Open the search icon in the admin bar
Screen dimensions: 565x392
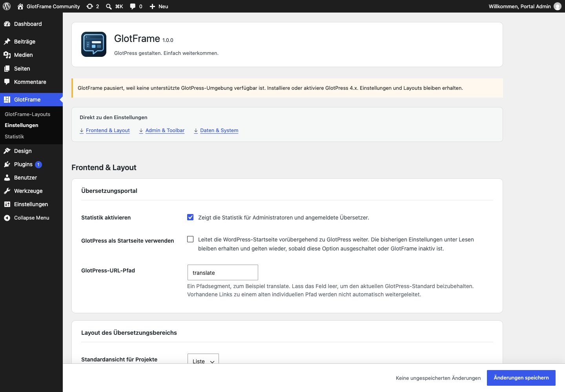(109, 6)
